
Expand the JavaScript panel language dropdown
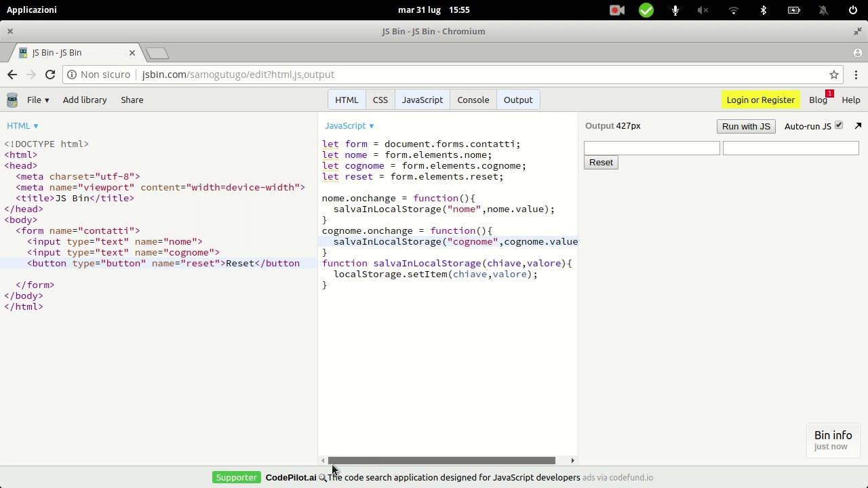coord(349,125)
